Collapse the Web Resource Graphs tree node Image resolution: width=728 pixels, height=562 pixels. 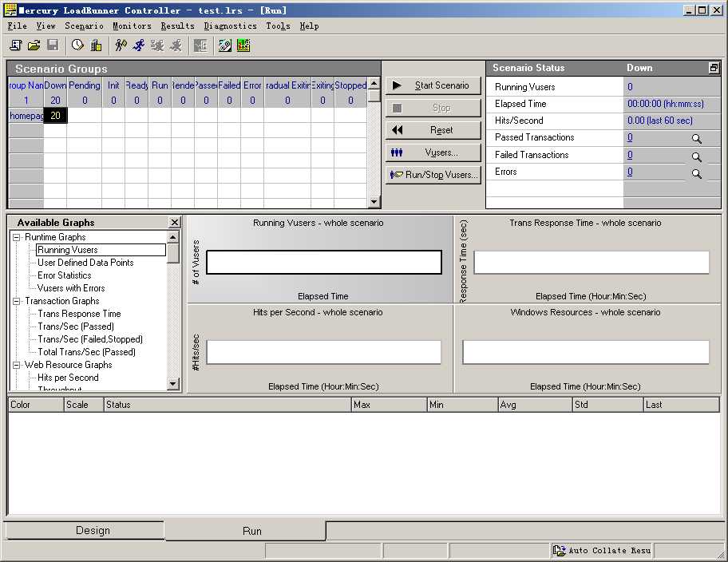pyautogui.click(x=16, y=365)
